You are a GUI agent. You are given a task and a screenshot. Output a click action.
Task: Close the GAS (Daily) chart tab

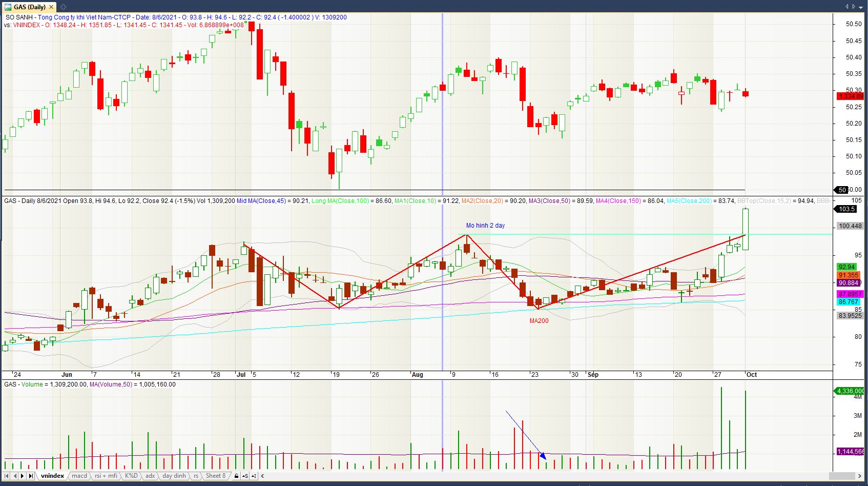click(51, 7)
